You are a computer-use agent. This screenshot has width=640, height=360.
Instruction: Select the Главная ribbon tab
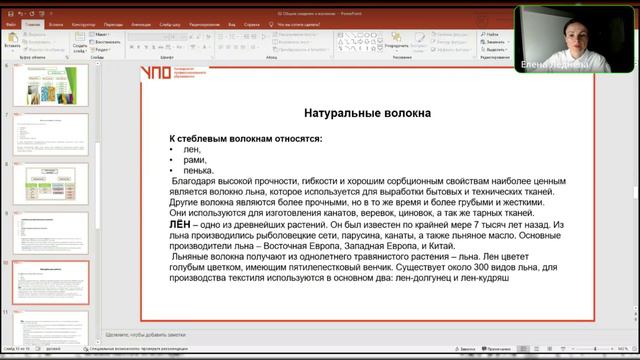[33, 24]
